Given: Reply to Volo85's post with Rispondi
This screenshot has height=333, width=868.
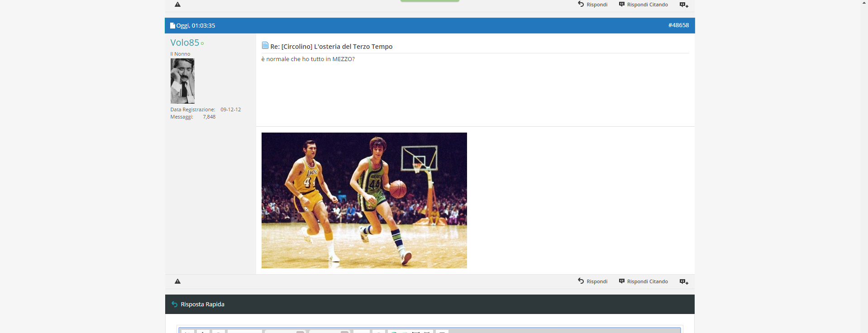Looking at the screenshot, I should [592, 281].
